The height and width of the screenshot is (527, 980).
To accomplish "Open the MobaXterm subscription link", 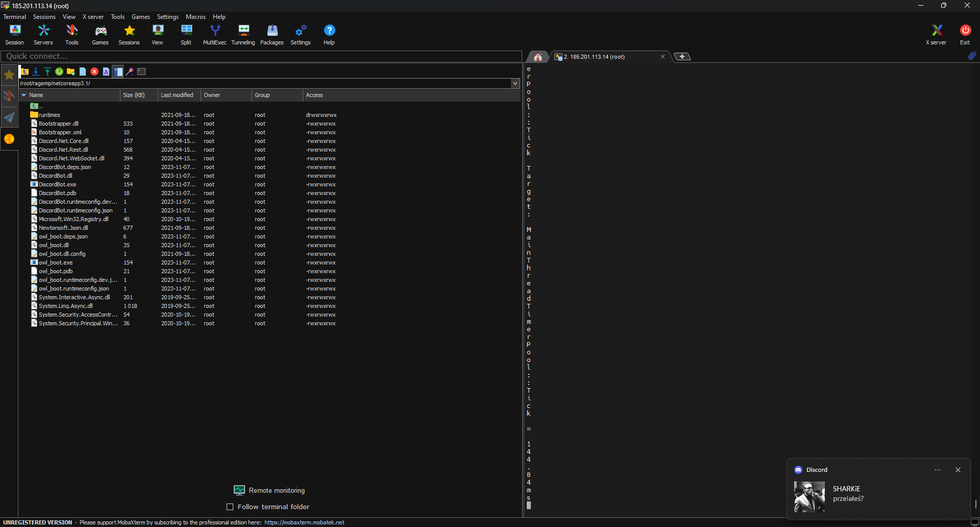I will pyautogui.click(x=304, y=522).
